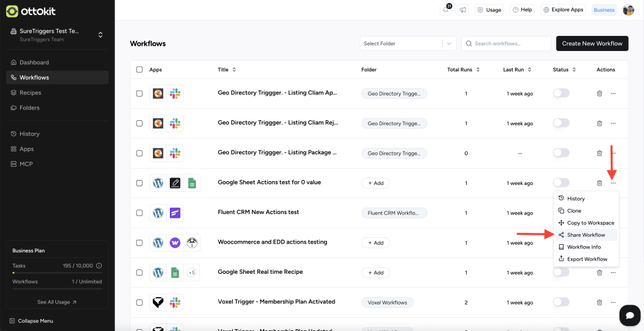Open the chat support bubble
The image size is (644, 331).
(629, 315)
